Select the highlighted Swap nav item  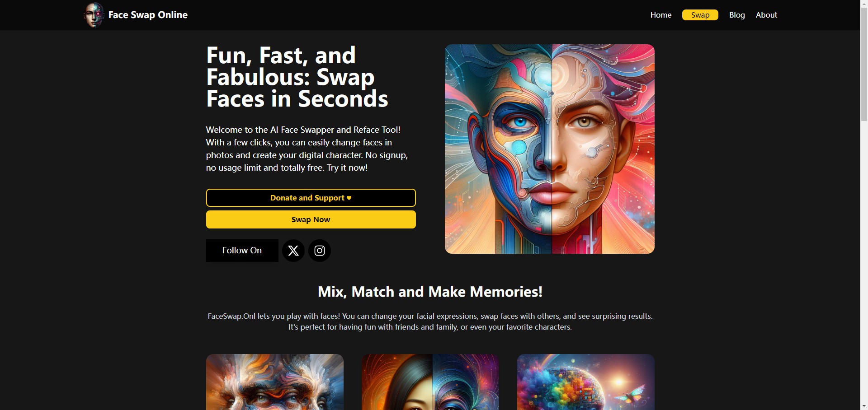(x=700, y=15)
